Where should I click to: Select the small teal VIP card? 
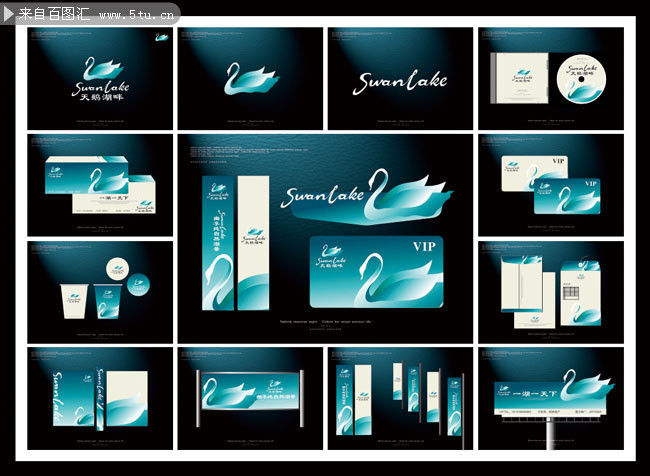(x=567, y=196)
